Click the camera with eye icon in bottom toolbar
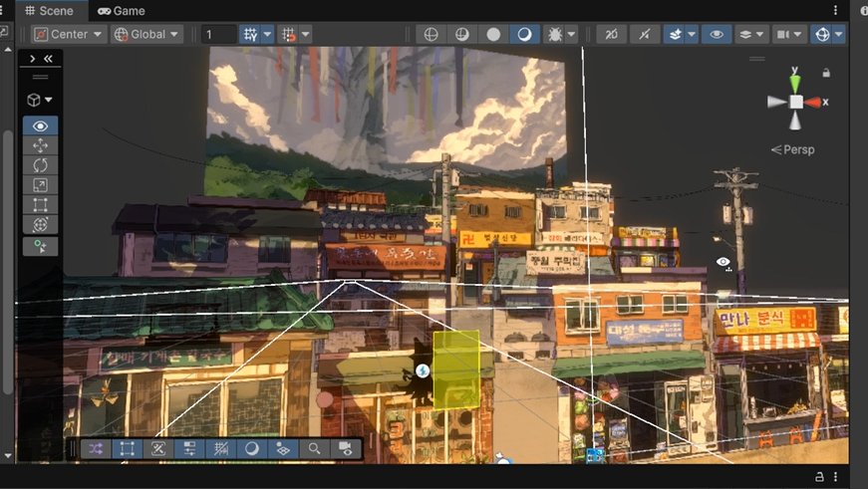 pos(346,448)
